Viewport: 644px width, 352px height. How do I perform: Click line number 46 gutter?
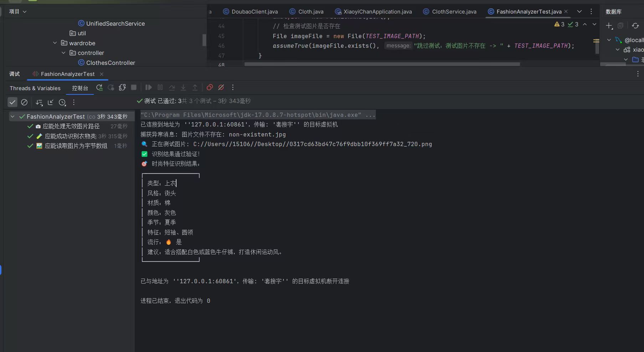tap(221, 46)
